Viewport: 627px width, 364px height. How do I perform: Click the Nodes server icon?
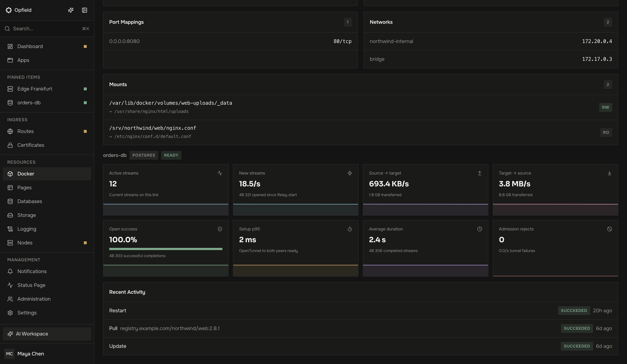[x=10, y=243]
